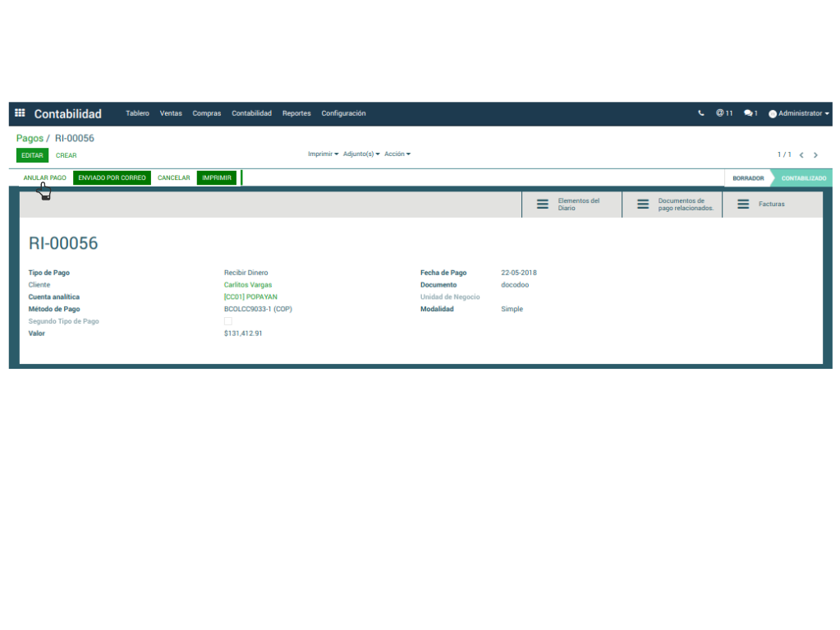Open the Acción dropdown menu
This screenshot has height=630, width=840.
(x=397, y=154)
